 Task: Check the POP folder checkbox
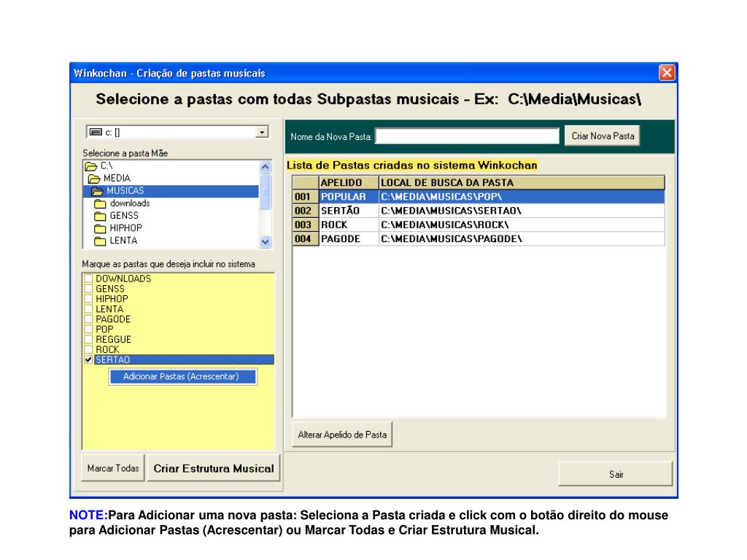tap(88, 329)
